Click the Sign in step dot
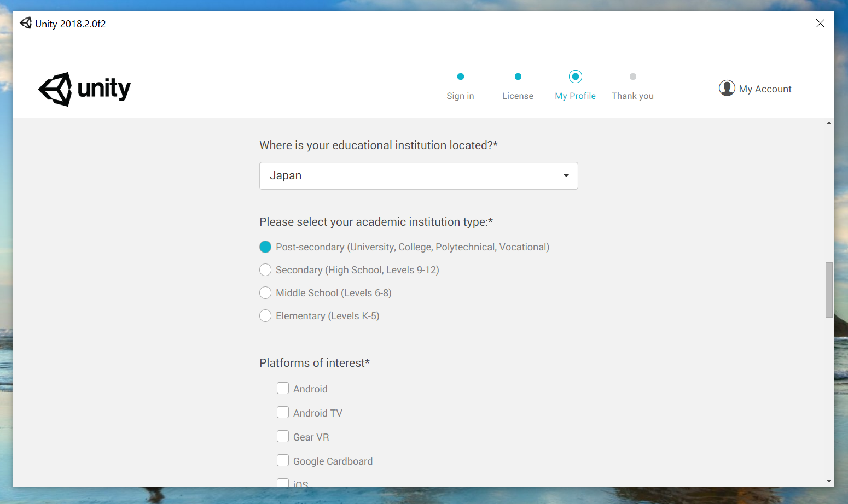 tap(460, 77)
